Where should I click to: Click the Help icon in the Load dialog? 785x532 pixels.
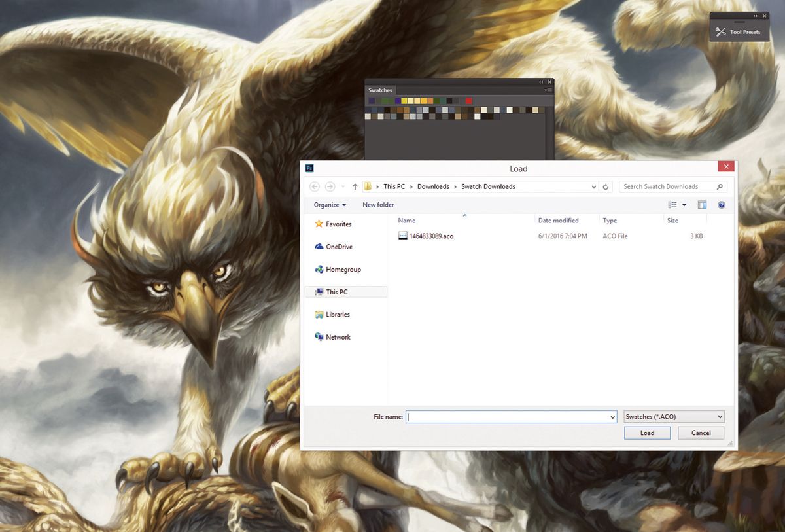point(721,205)
